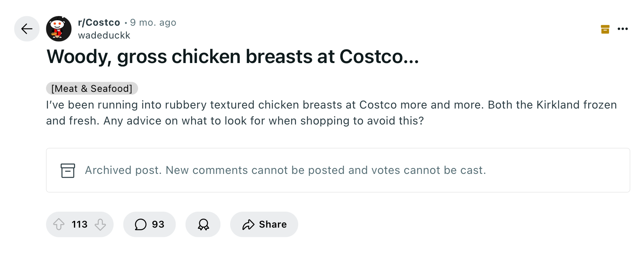The width and height of the screenshot is (644, 256).
Task: Click the archived post notice text
Action: 285,170
